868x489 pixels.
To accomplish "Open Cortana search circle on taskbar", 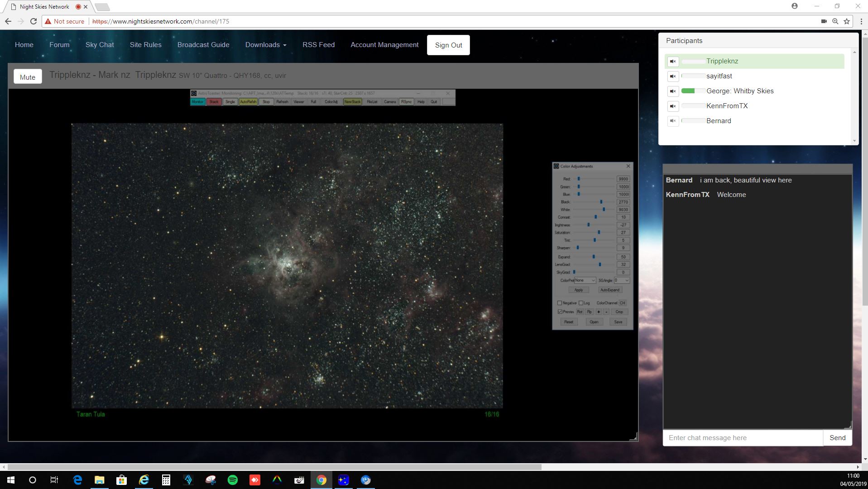I will click(33, 480).
